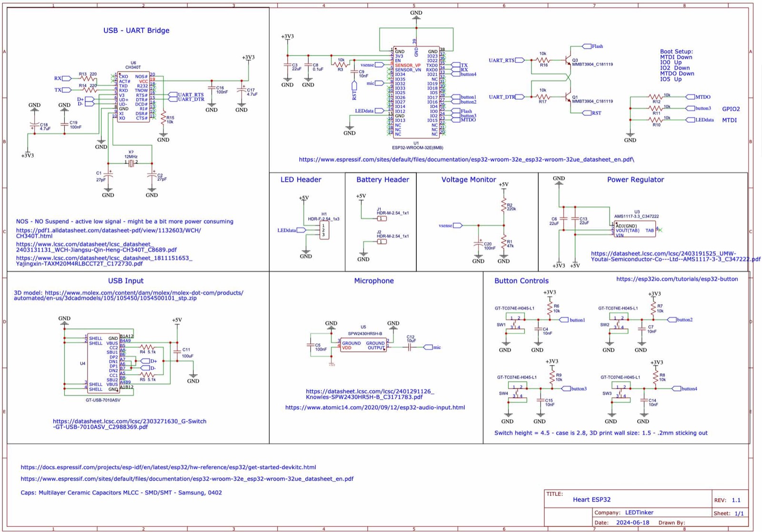Click resistor R1 47k in Voltage Monitor
The width and height of the screenshot is (762, 532).
pos(504,242)
